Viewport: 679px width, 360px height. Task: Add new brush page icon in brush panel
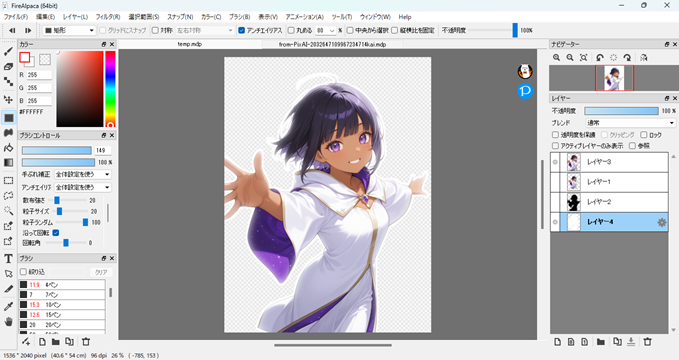pyautogui.click(x=42, y=342)
